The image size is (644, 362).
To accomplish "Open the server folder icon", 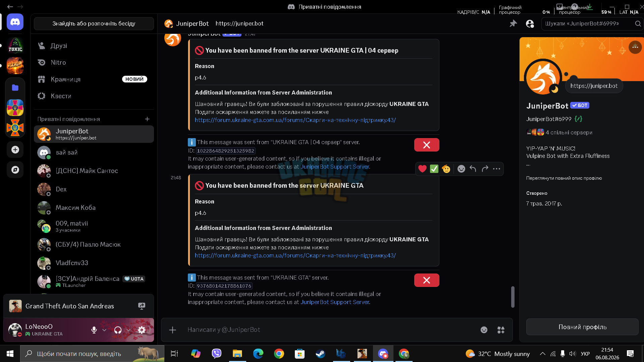I will (x=15, y=88).
